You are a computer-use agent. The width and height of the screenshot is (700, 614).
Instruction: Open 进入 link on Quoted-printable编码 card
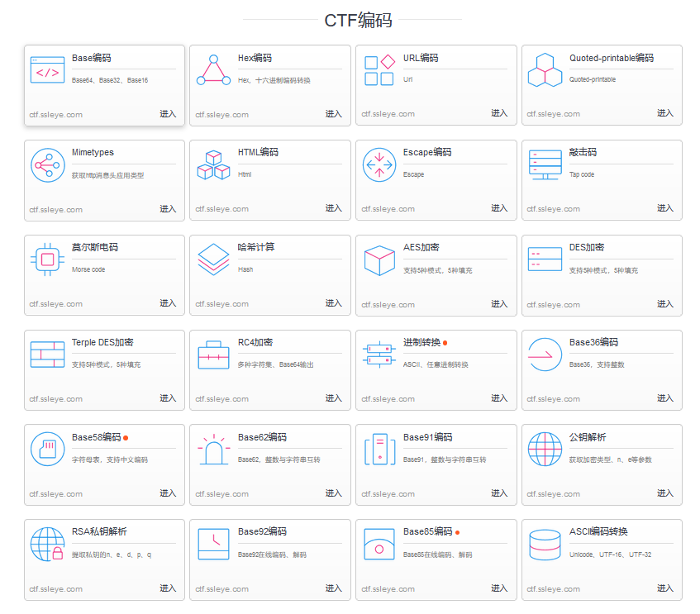pyautogui.click(x=665, y=113)
